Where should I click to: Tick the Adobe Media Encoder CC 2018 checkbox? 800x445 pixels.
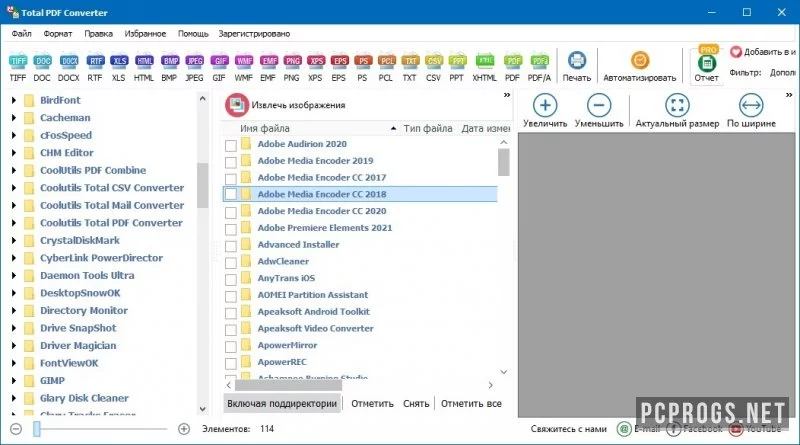point(231,194)
